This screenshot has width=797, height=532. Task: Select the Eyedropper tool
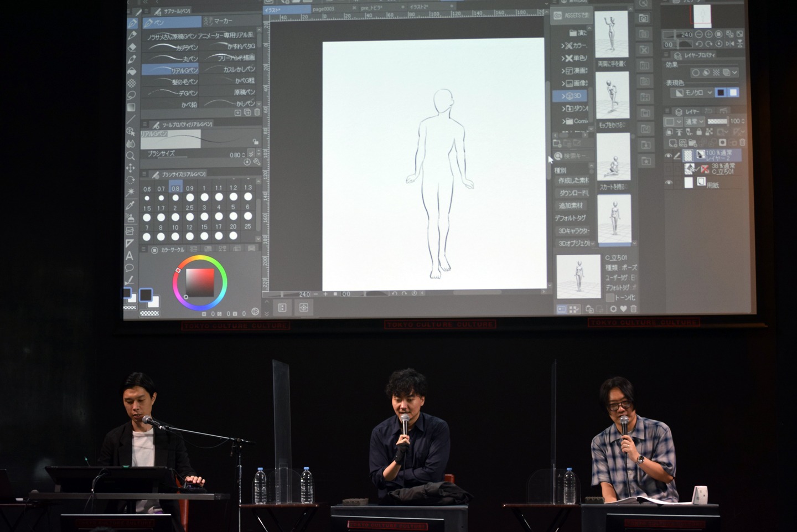tap(130, 205)
